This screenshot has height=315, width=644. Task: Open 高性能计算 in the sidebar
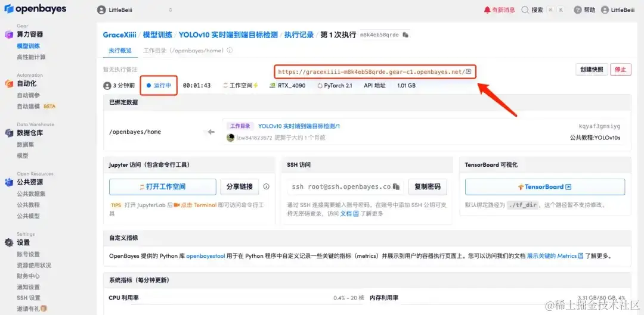[31, 57]
